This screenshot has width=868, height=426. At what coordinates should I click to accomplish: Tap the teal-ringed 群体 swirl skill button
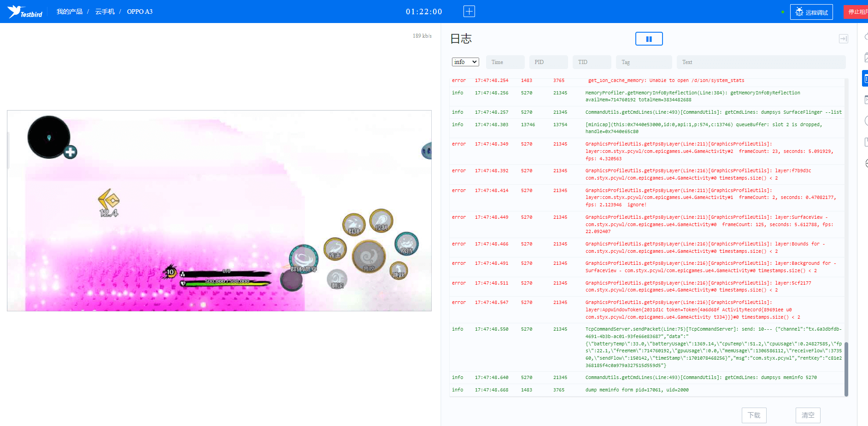[x=304, y=259]
